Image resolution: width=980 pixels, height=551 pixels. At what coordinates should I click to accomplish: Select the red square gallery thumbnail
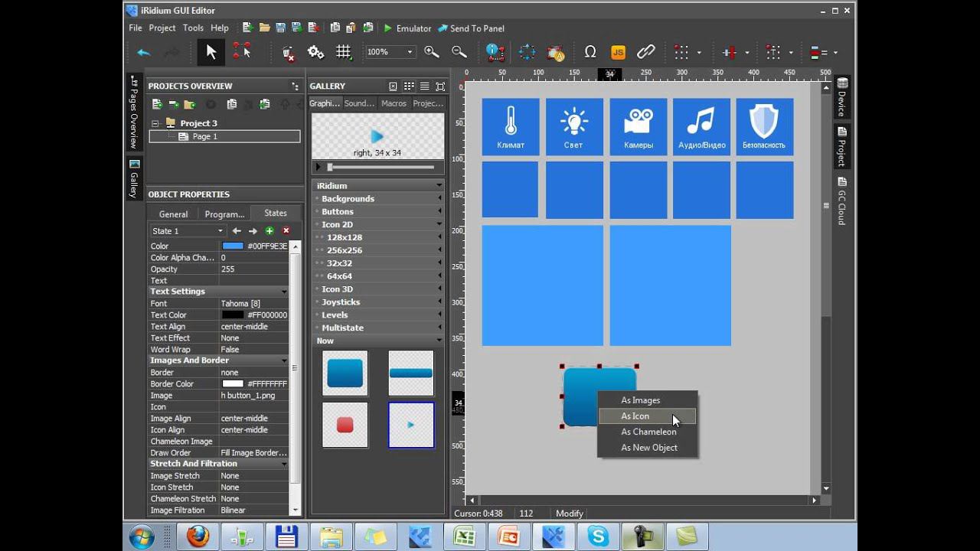pos(345,425)
